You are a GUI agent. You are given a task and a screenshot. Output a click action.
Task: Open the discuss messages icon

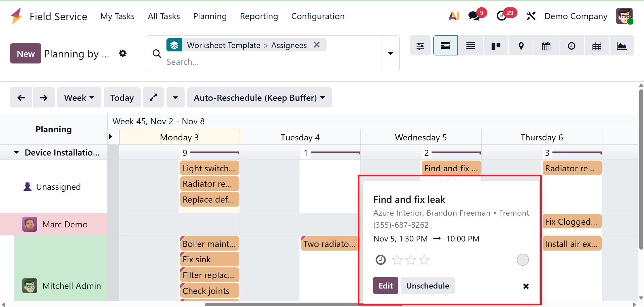(474, 16)
